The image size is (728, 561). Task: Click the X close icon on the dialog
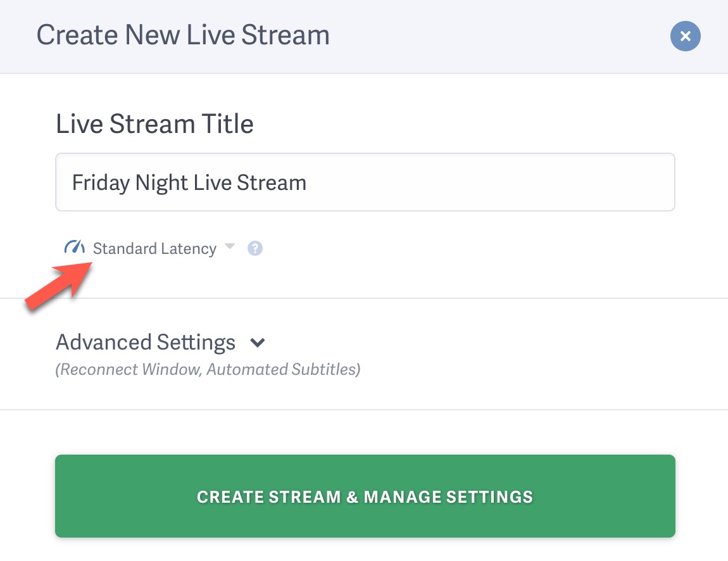click(x=686, y=36)
